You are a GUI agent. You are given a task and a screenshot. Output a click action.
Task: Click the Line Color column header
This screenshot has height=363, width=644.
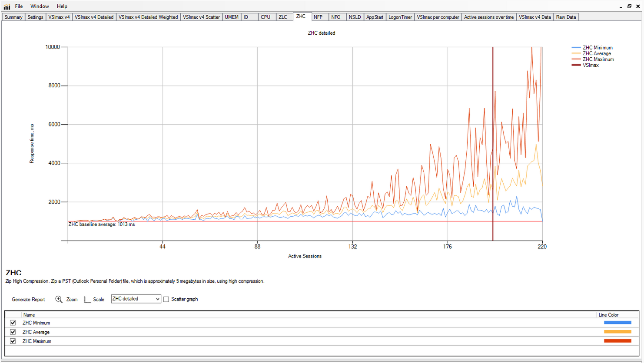(608, 315)
